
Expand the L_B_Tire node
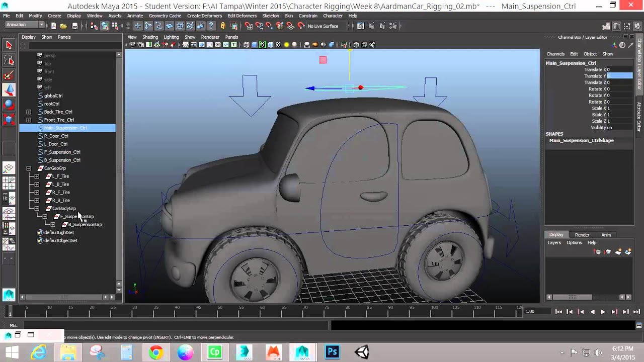[x=37, y=184]
